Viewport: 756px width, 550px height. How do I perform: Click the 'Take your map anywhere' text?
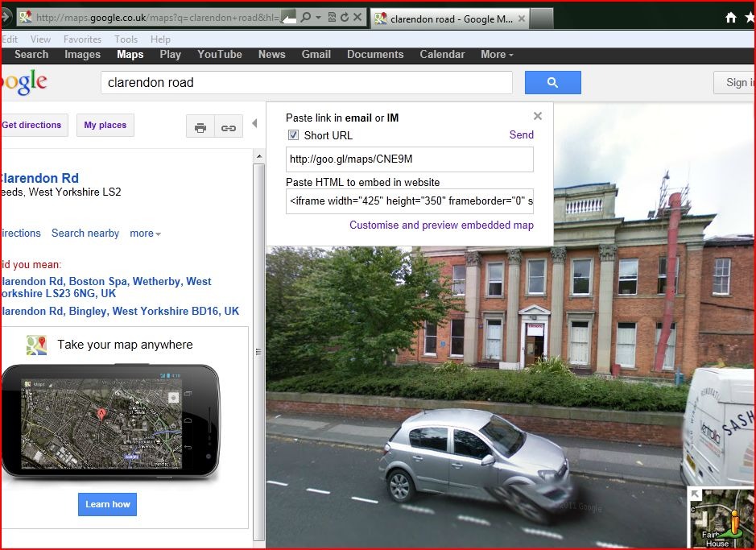click(x=125, y=345)
